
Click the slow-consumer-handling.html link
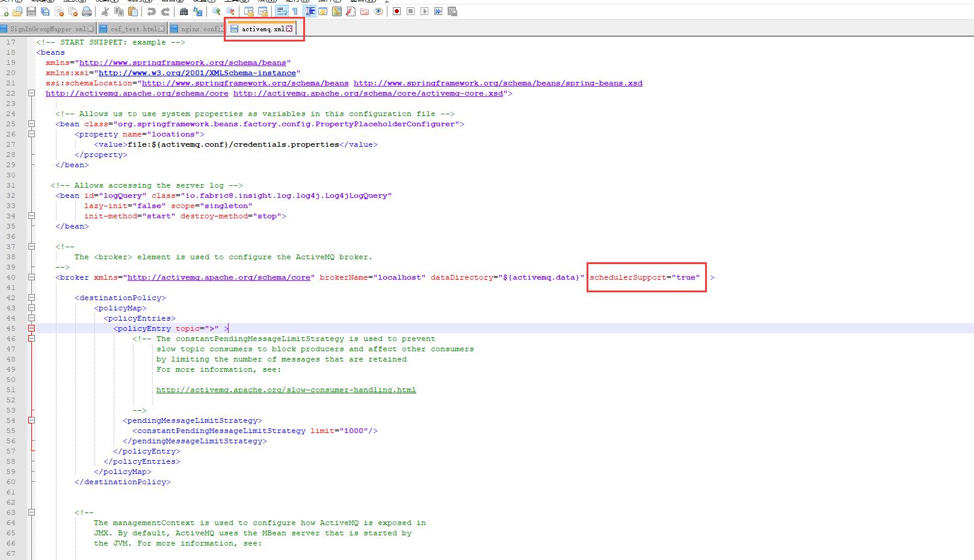[x=286, y=390]
